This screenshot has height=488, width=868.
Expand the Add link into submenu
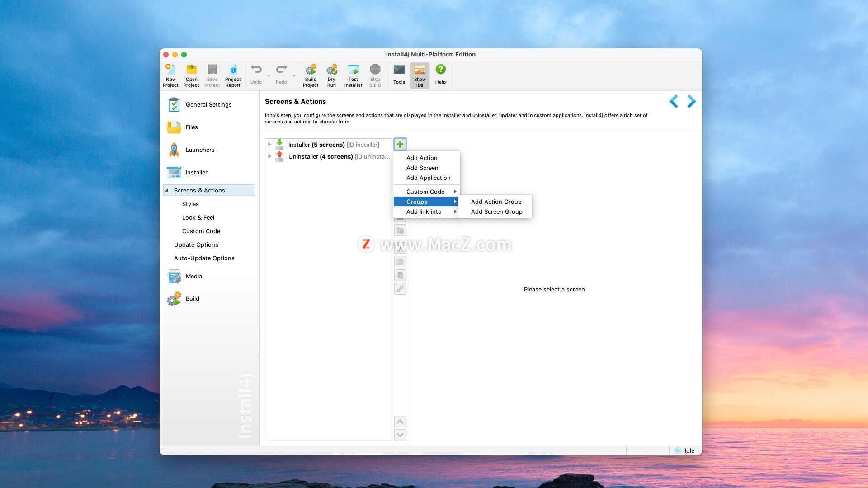pos(426,211)
